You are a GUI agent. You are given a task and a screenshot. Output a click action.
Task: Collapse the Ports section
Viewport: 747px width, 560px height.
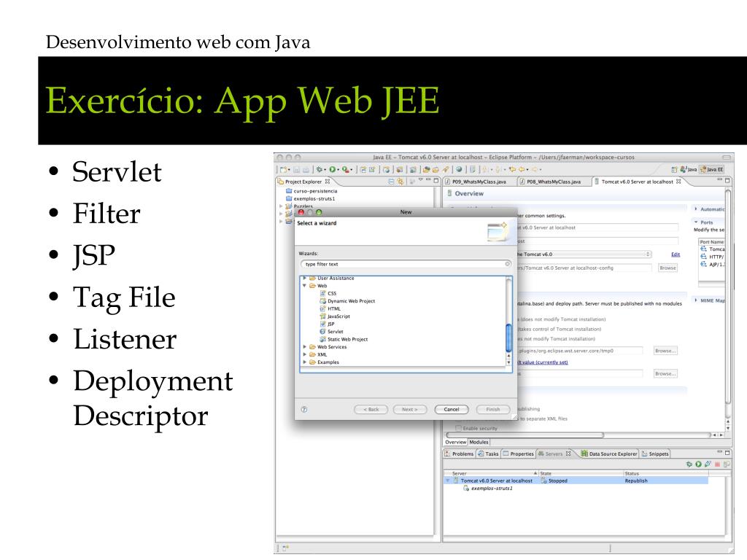click(x=696, y=222)
